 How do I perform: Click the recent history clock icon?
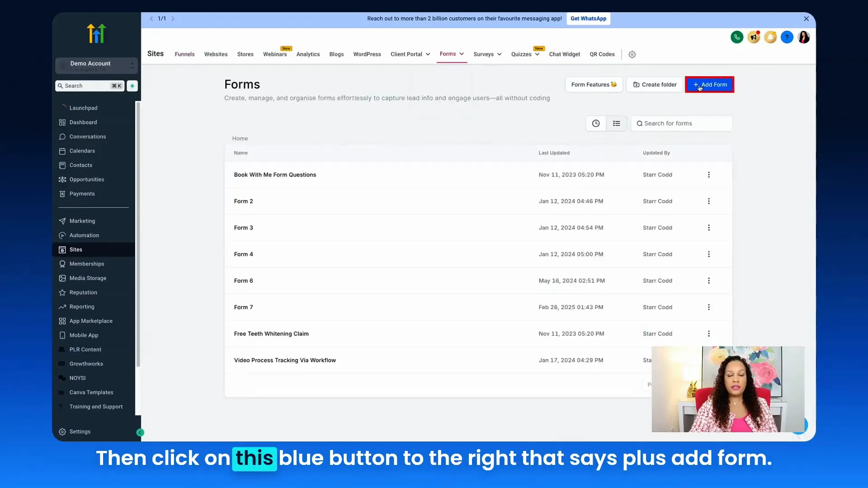click(596, 123)
